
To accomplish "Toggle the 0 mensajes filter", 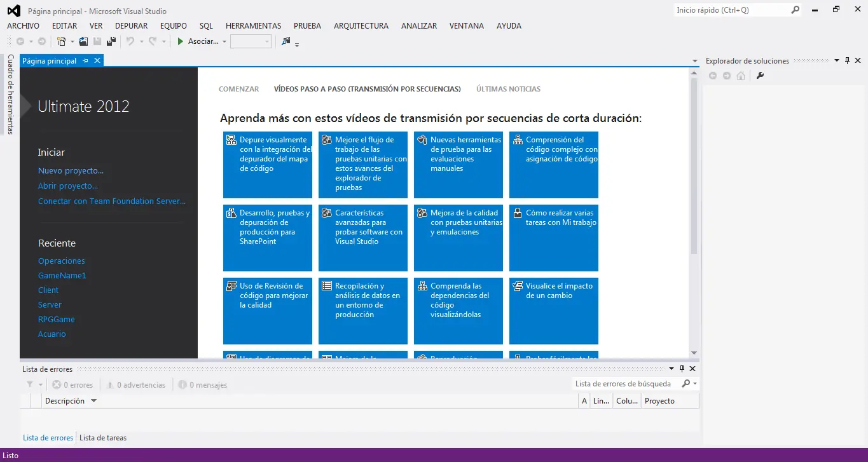I will 202,384.
